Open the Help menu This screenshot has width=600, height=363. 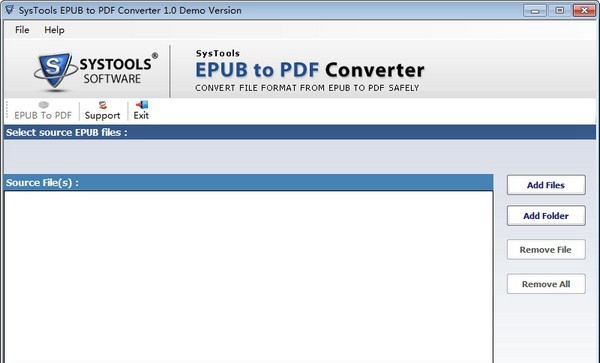pos(54,30)
